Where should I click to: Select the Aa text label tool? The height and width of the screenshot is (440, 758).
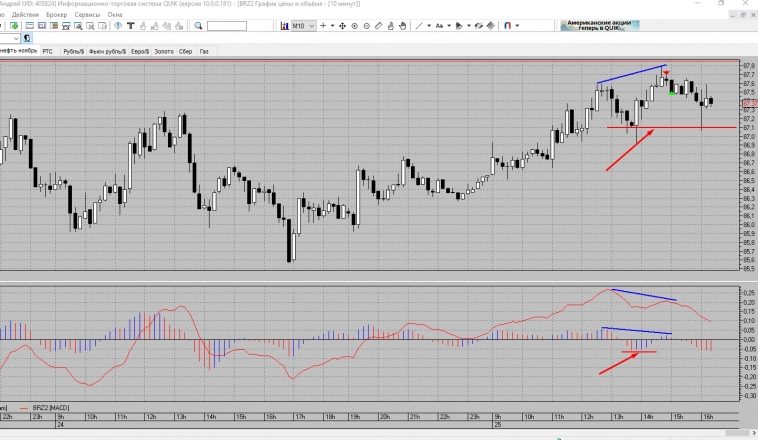pos(439,24)
